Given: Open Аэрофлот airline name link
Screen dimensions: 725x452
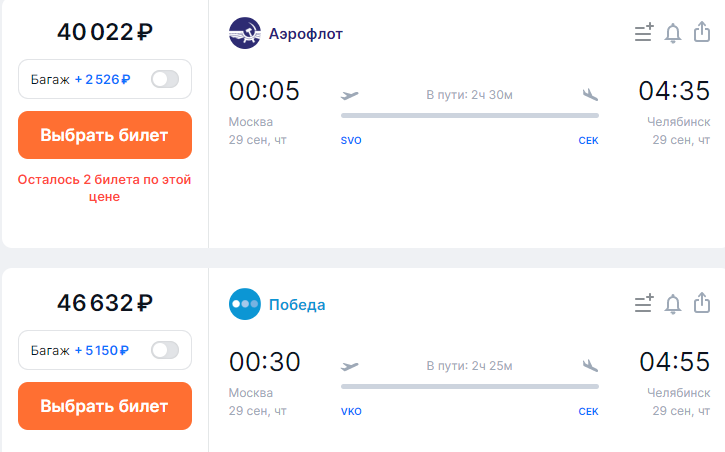Looking at the screenshot, I should tap(306, 34).
